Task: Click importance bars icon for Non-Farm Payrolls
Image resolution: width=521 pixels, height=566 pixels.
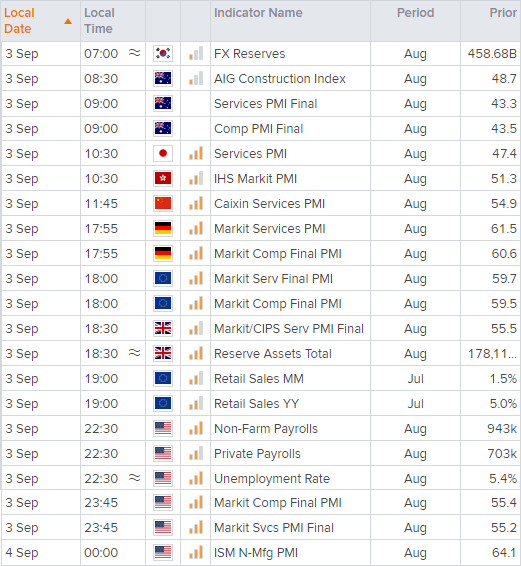Action: pos(196,428)
